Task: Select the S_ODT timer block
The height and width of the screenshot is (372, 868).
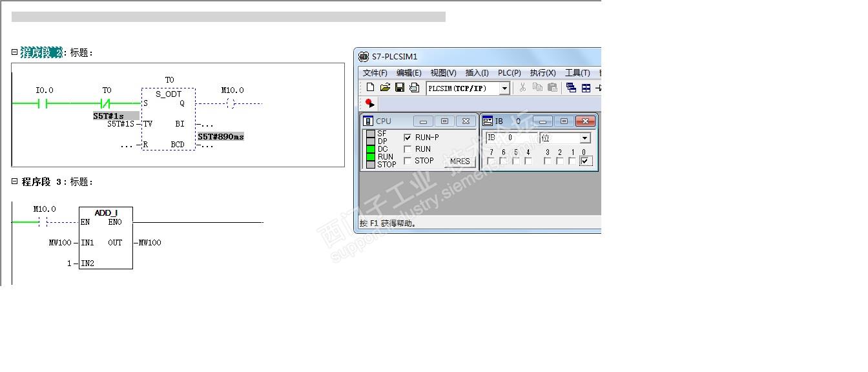Action: (x=169, y=119)
